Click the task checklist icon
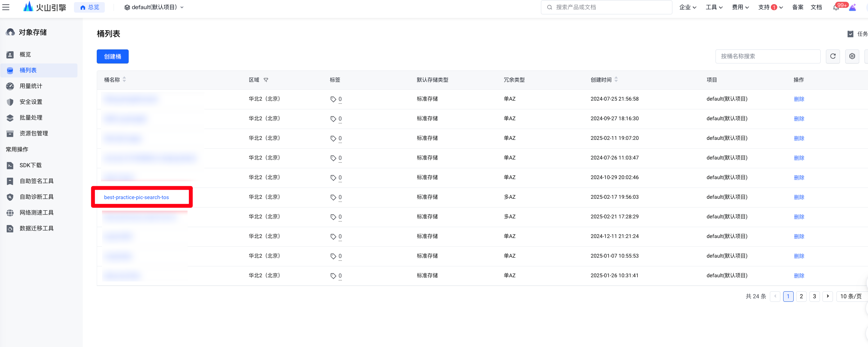This screenshot has height=347, width=868. point(850,34)
